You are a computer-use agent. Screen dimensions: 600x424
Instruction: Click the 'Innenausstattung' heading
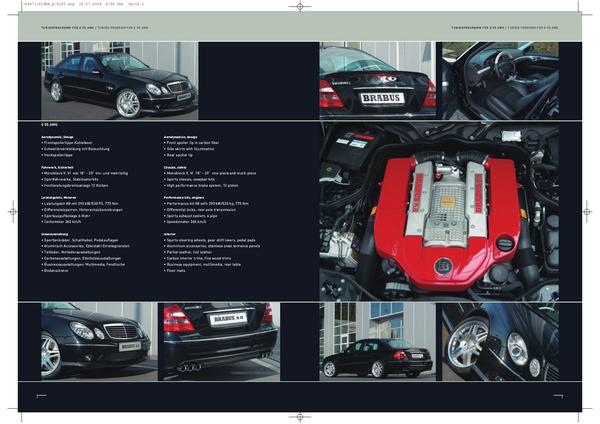(x=55, y=234)
